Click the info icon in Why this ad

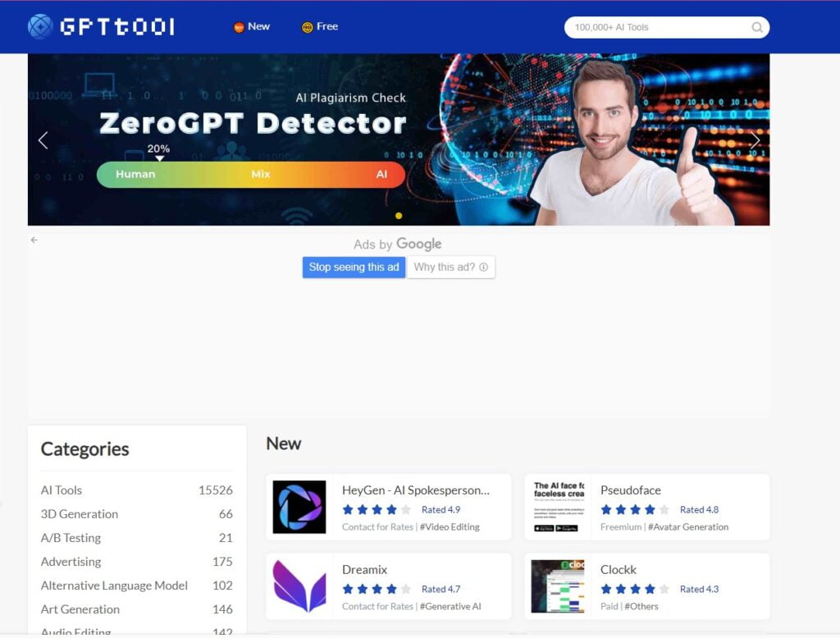(x=483, y=267)
